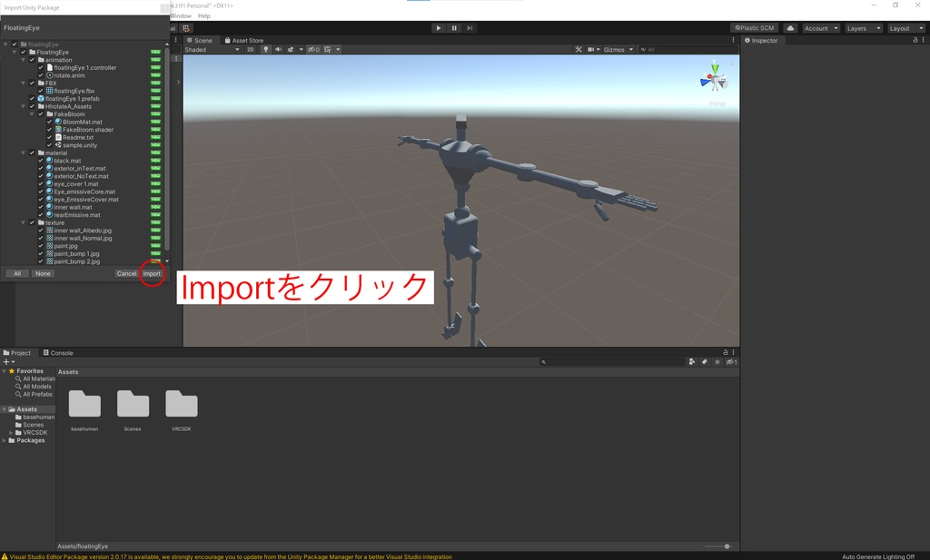Screen dimensions: 930x560
Task: Collapse the material folder in import list
Action: point(23,152)
